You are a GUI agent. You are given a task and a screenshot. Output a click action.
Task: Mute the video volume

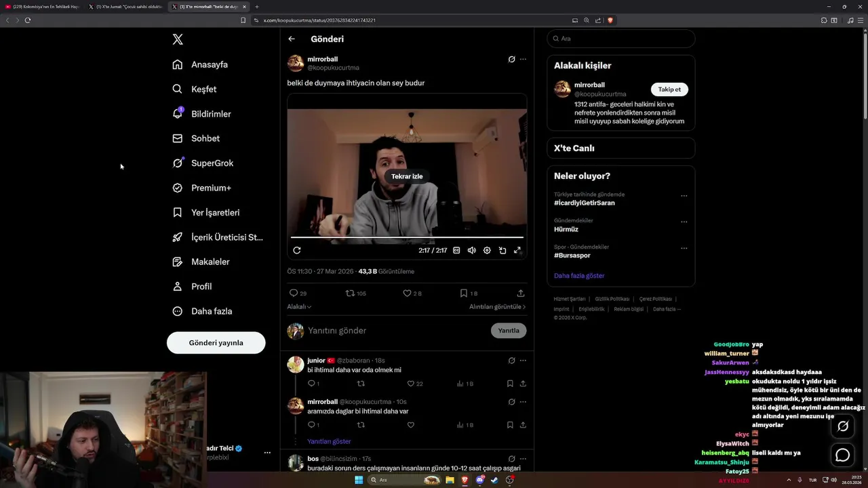(471, 250)
